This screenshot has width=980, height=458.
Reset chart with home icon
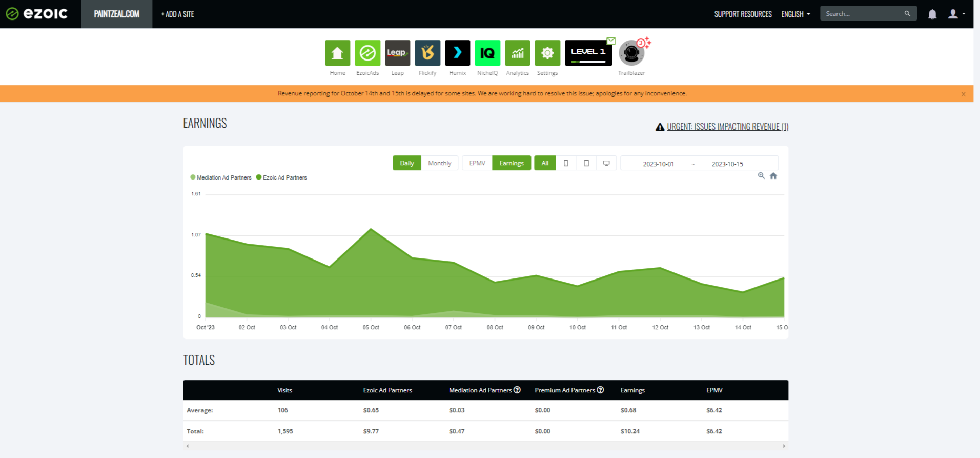(x=773, y=176)
